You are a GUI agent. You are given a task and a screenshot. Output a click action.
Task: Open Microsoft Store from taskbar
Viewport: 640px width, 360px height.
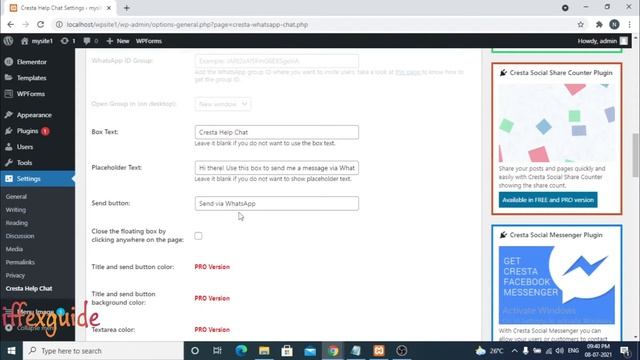click(287, 351)
